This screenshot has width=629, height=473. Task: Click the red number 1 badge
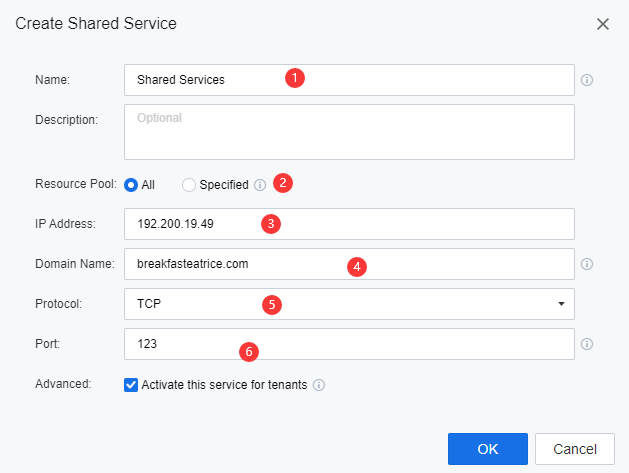coord(294,77)
